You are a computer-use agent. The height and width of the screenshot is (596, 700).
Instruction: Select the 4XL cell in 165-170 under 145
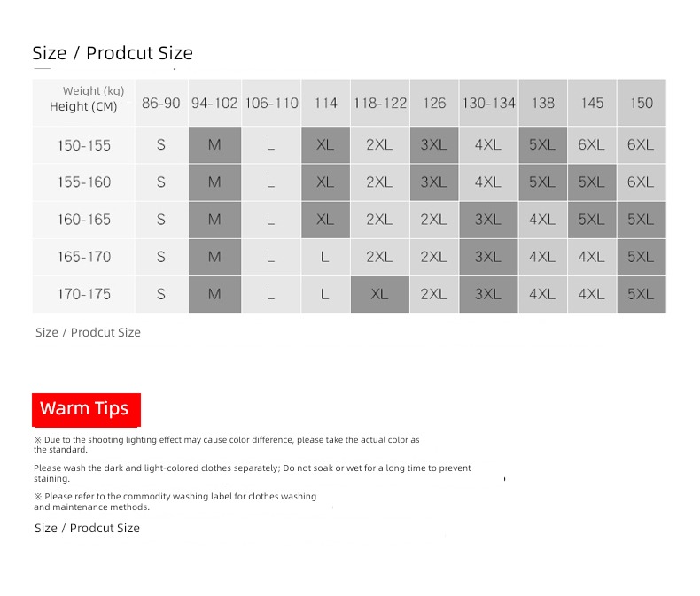point(592,257)
